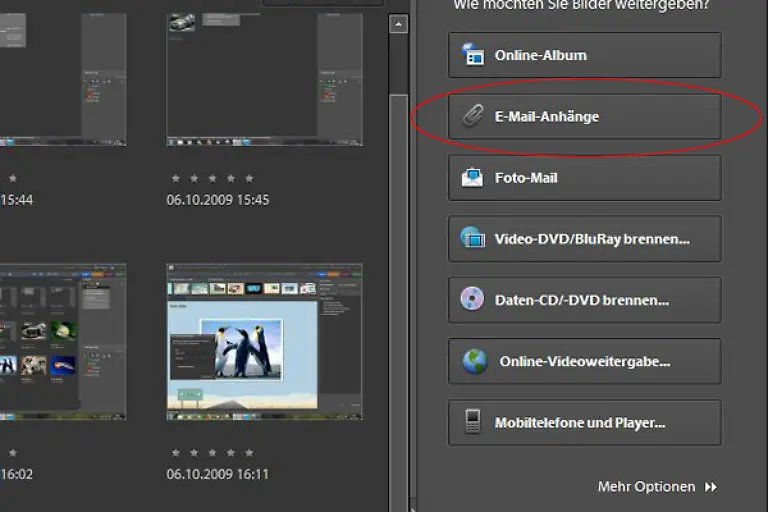Viewport: 768px width, 512px height.
Task: Set first star rating under 15:45 thumbnail
Action: [175, 178]
